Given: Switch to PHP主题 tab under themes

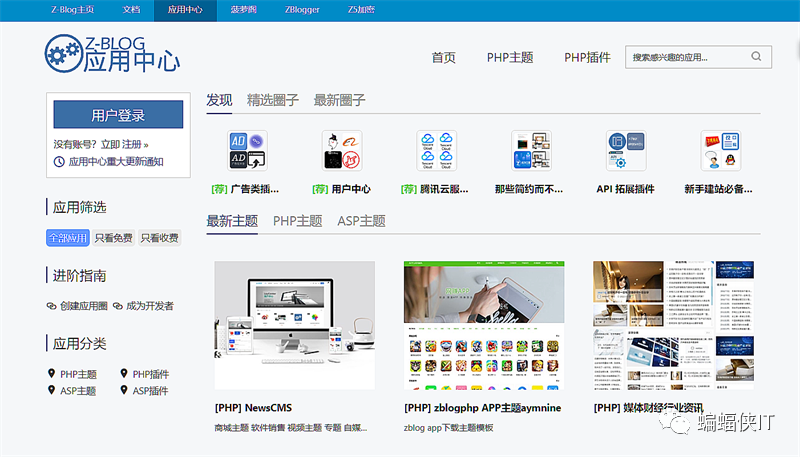Looking at the screenshot, I should tap(297, 221).
